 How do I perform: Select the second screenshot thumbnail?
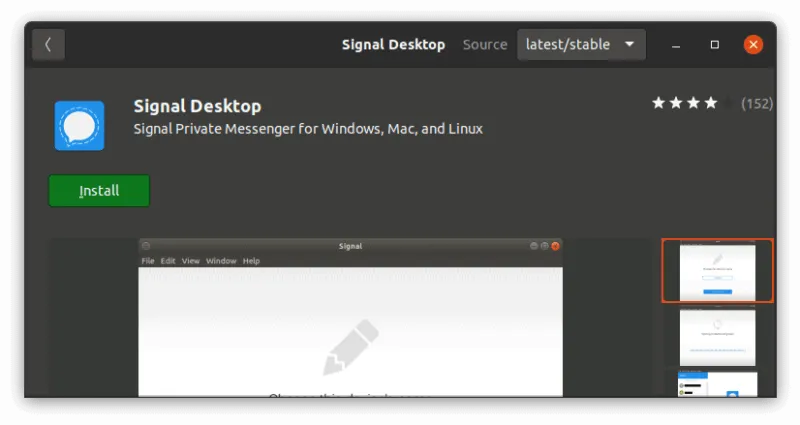click(x=717, y=336)
